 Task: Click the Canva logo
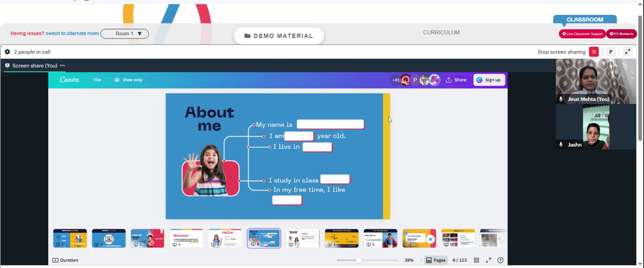pos(70,80)
